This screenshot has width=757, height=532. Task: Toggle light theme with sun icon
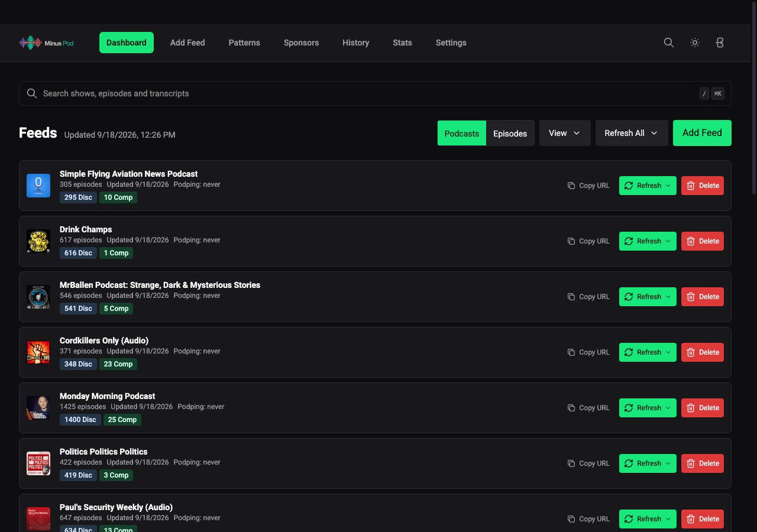point(695,43)
